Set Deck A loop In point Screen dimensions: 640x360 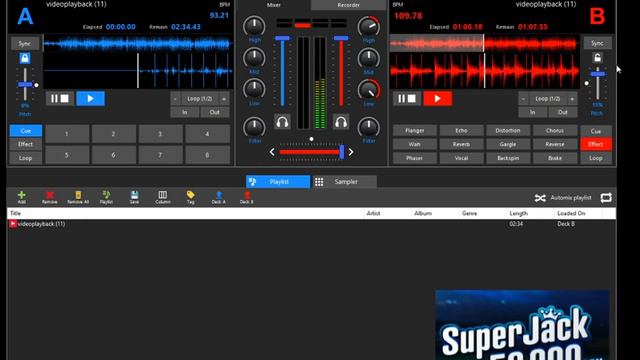click(x=184, y=112)
